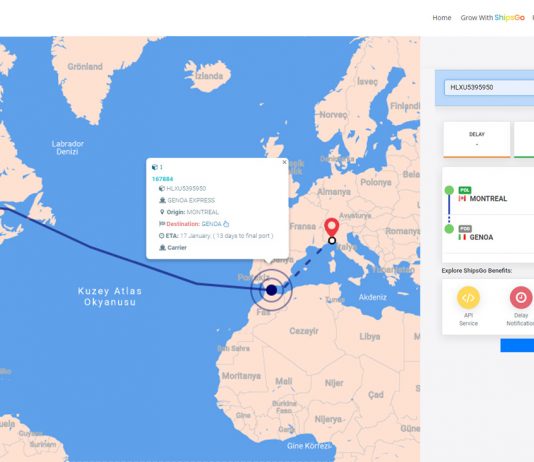Click the GENOA port of discharge entry
534x462 pixels.
point(481,237)
